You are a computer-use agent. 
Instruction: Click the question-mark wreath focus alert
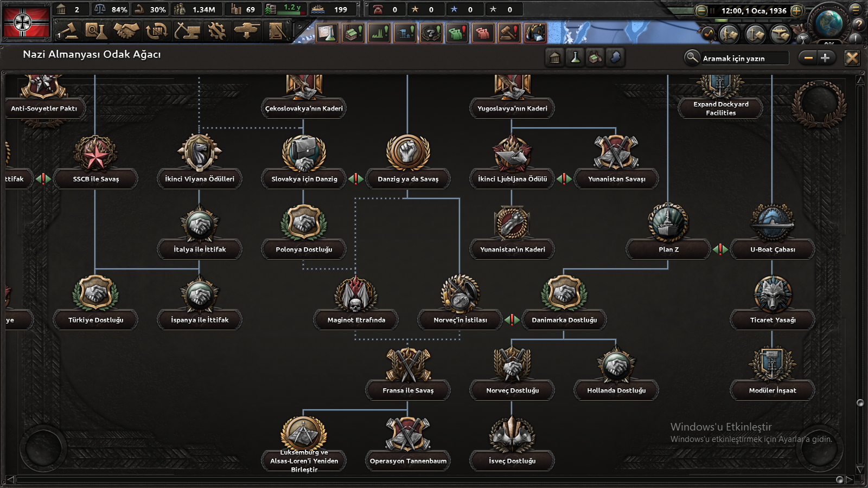[x=431, y=33]
